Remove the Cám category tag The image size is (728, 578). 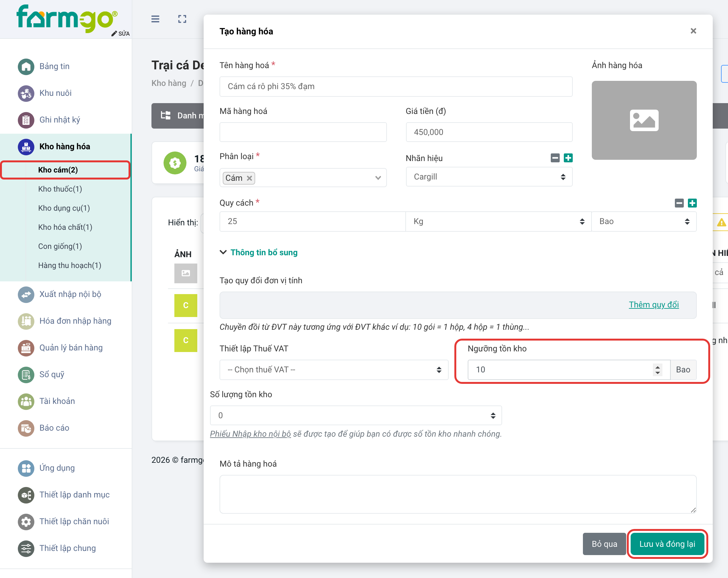tap(249, 178)
